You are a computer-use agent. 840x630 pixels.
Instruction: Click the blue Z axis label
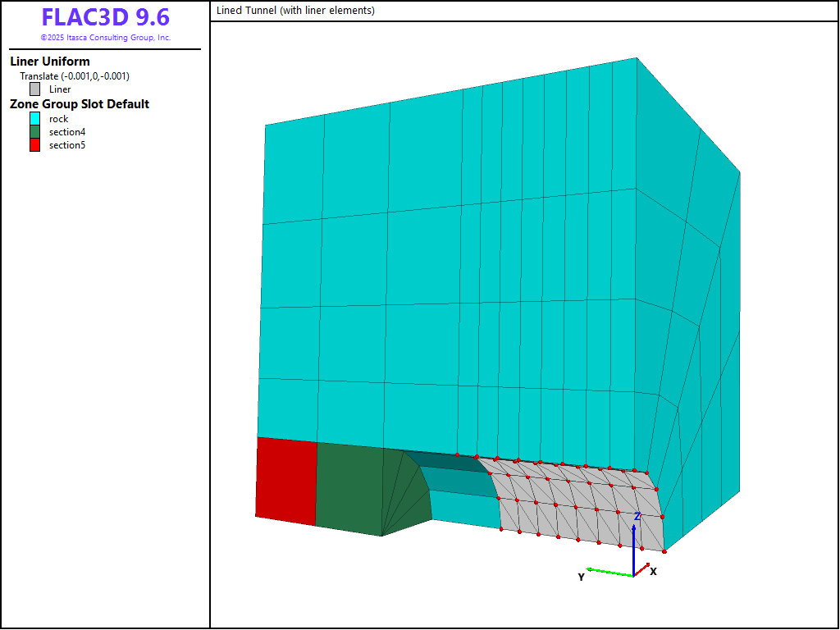tap(637, 517)
